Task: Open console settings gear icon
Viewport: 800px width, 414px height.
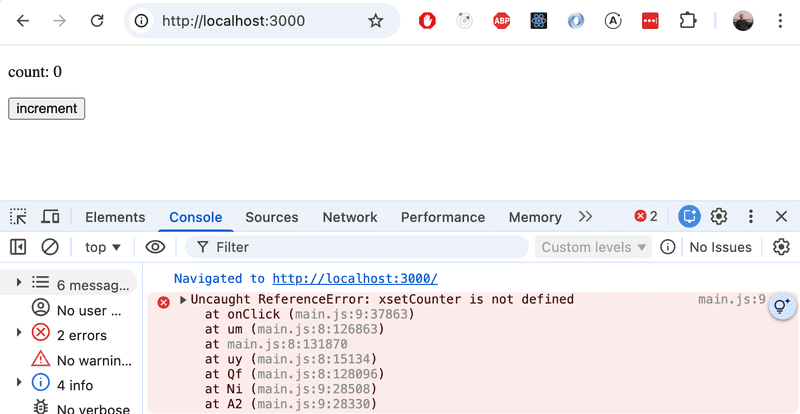Action: click(781, 247)
